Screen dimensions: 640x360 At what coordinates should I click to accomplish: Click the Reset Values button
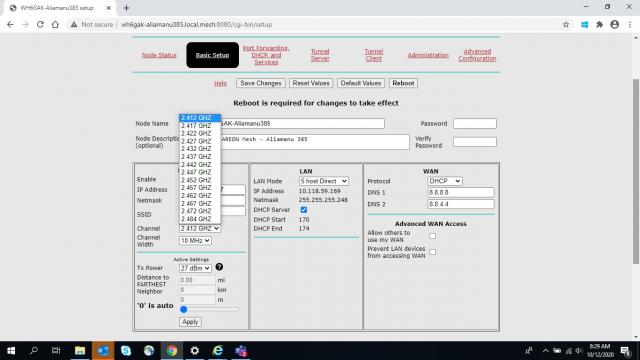point(311,83)
